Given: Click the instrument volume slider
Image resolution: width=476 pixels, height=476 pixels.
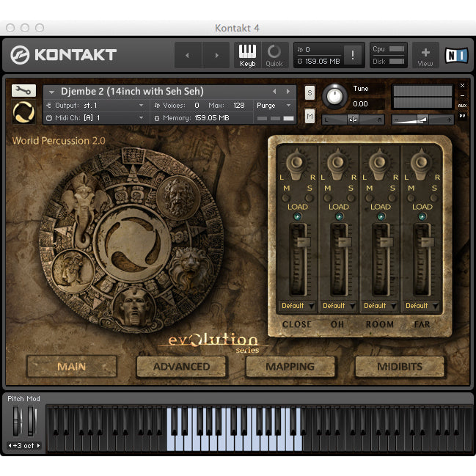Looking at the screenshot, I should 422,120.
